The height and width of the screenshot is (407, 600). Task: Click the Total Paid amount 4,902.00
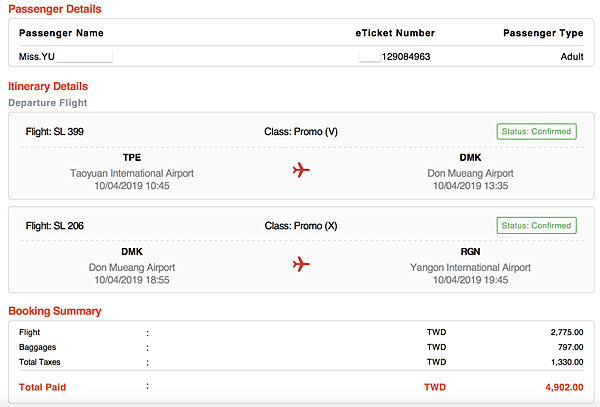pyautogui.click(x=564, y=387)
